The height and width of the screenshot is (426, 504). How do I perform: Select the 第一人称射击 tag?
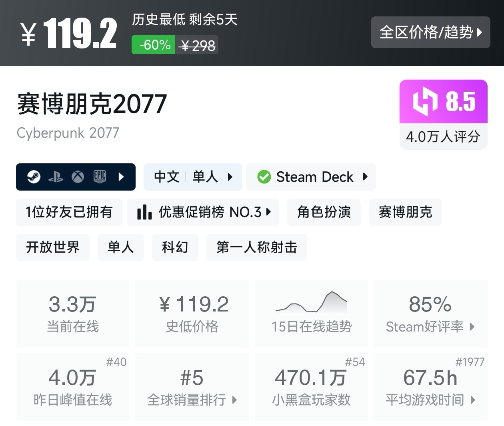coord(257,247)
